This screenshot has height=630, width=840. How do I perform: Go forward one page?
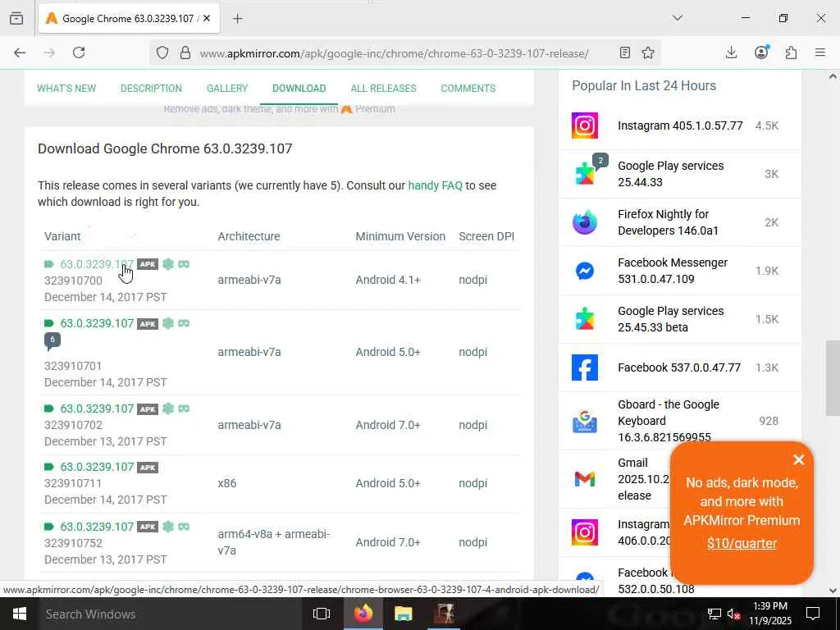49,52
